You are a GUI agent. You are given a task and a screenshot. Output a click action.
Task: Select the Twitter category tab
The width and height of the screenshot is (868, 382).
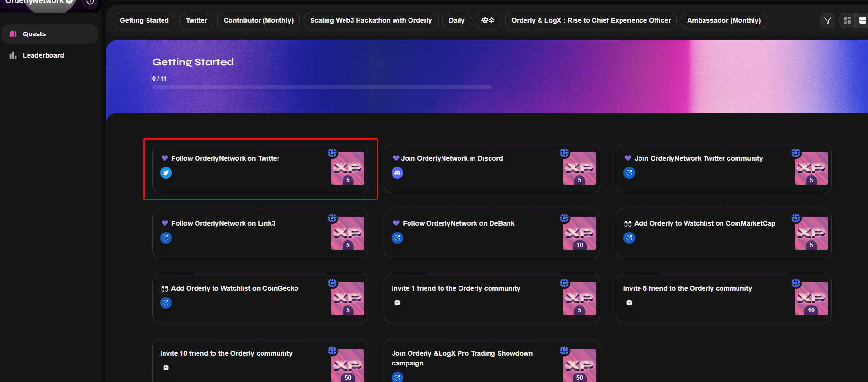(x=197, y=20)
